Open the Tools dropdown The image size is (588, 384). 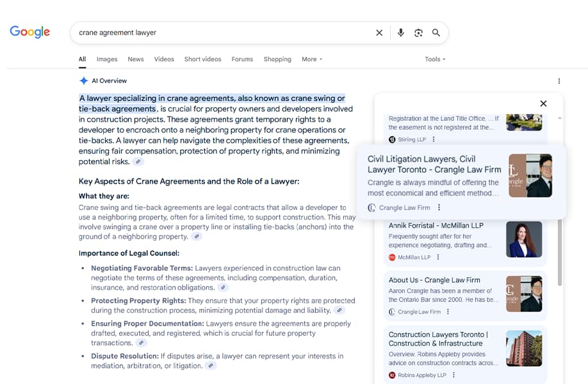pos(435,60)
